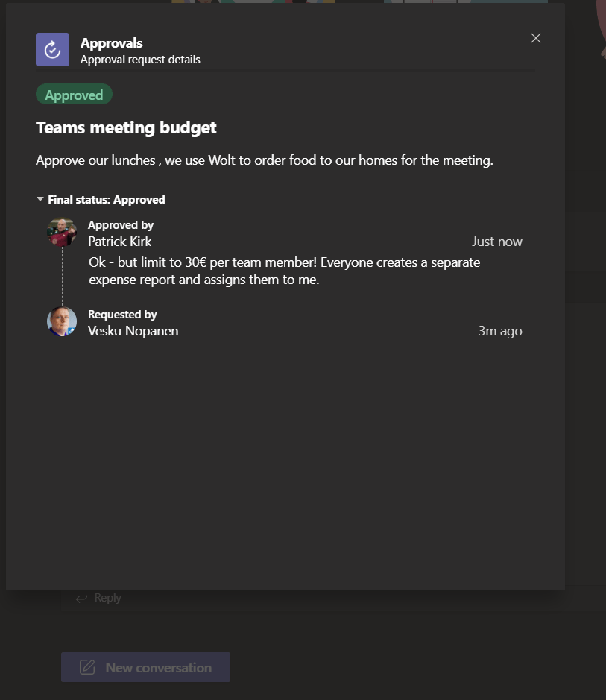
Task: Click the Final status: Approved label
Action: [107, 199]
